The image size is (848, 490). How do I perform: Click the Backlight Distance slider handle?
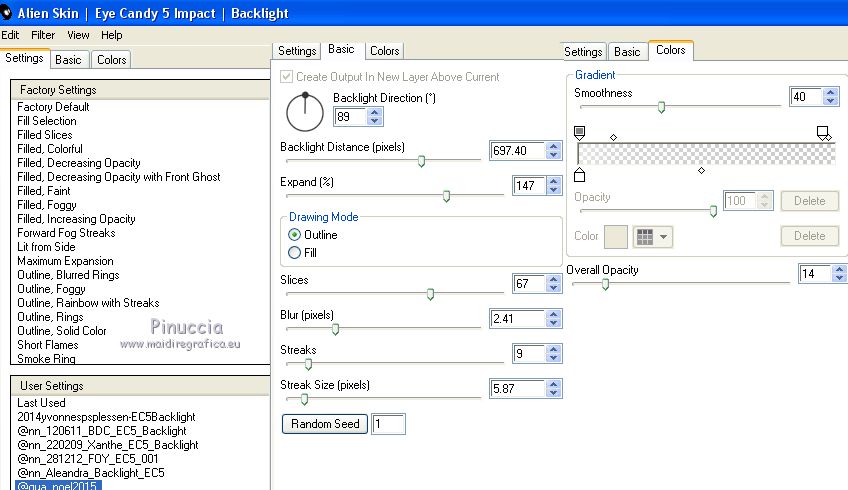click(421, 161)
